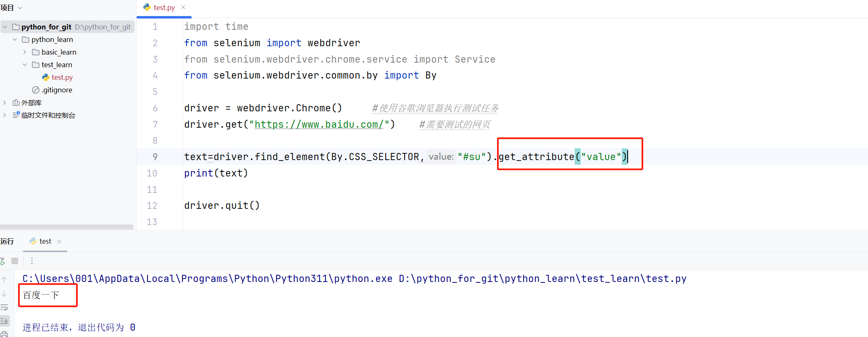This screenshot has width=868, height=337.
Task: Select the basic_learn folder
Action: click(59, 52)
